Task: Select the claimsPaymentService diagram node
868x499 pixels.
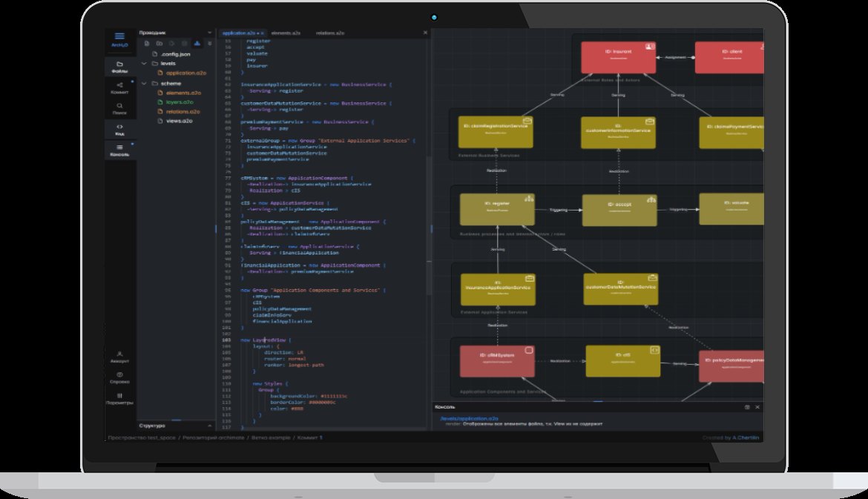Action: pyautogui.click(x=731, y=132)
